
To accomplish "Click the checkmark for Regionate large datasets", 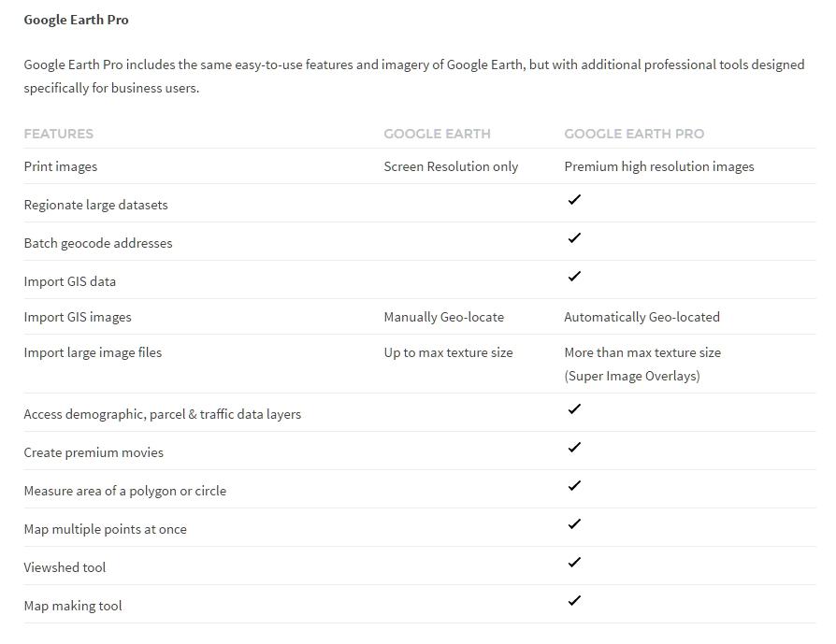I will point(574,200).
